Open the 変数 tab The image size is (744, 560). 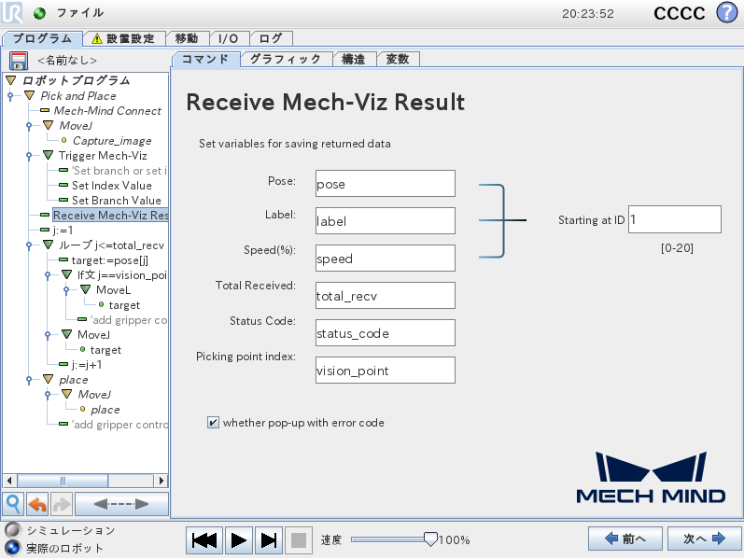(x=398, y=60)
